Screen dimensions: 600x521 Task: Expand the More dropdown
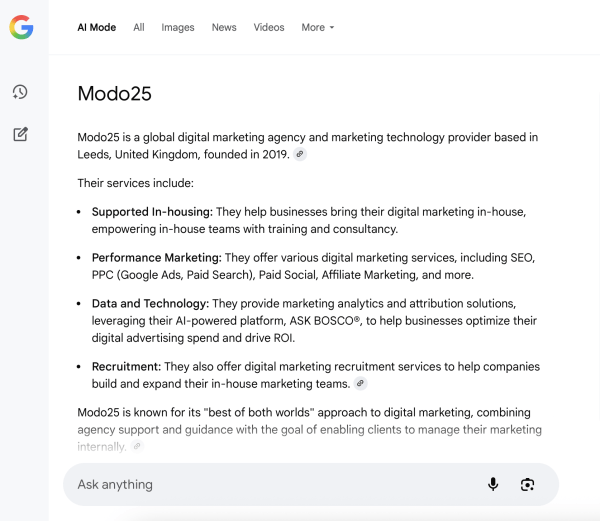click(x=318, y=28)
